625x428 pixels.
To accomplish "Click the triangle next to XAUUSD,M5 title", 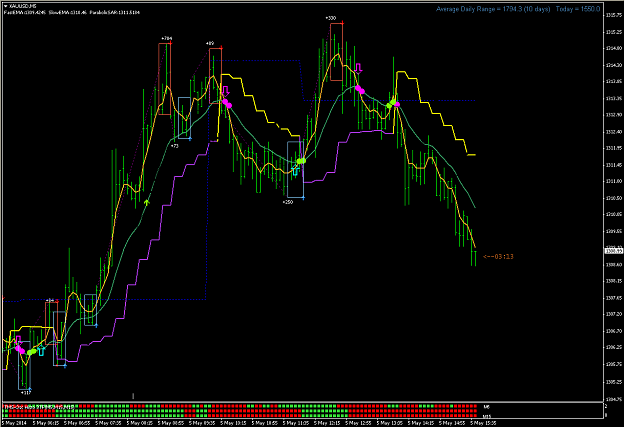I will (x=6, y=6).
